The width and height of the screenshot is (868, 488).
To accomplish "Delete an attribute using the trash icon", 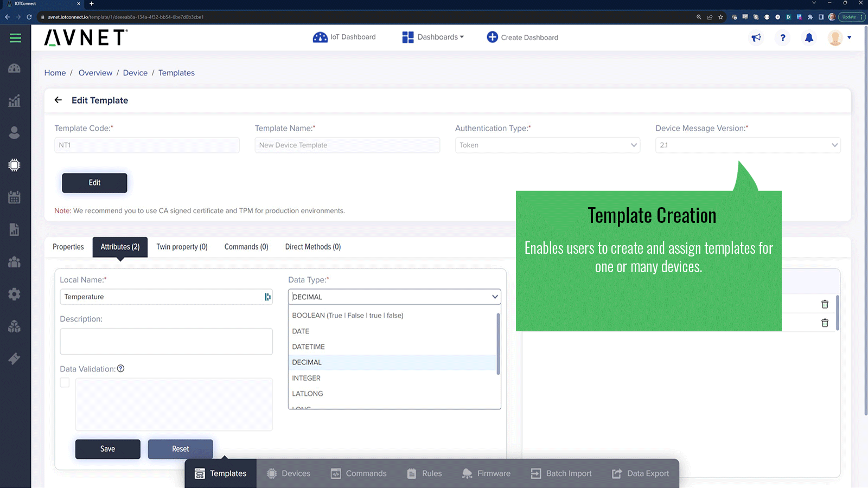I will coord(825,304).
